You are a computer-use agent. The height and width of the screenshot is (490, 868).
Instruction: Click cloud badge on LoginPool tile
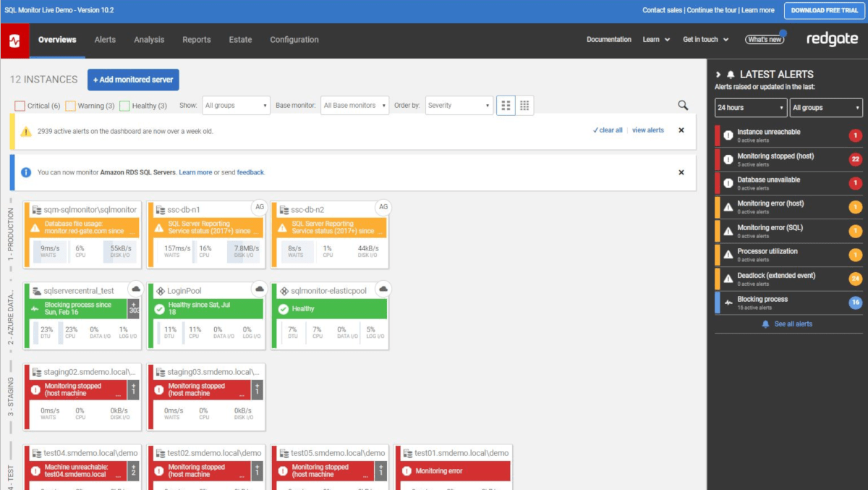pyautogui.click(x=260, y=288)
